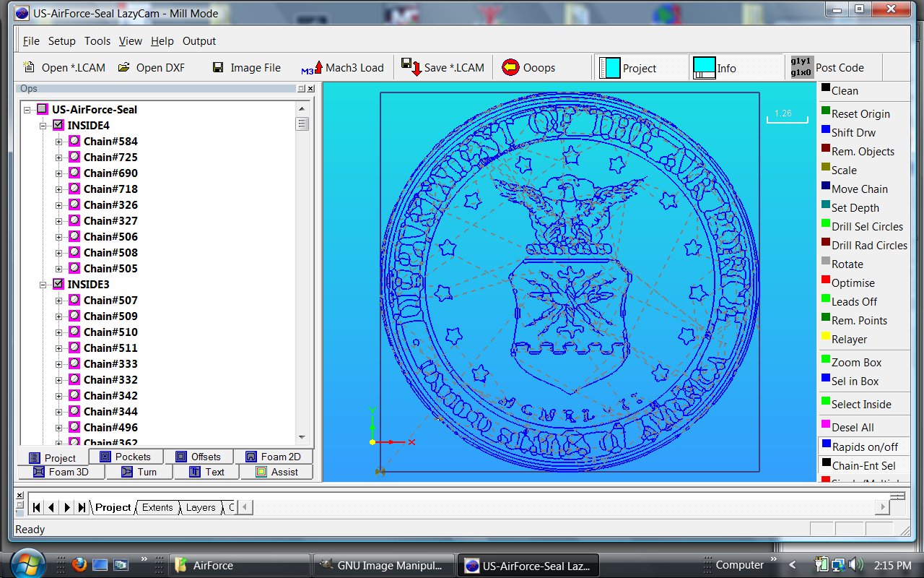Open the Setup menu

click(62, 41)
